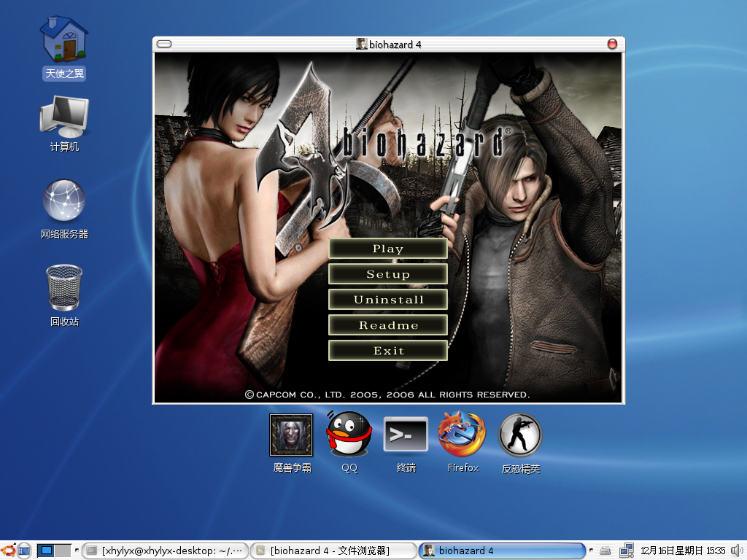The height and width of the screenshot is (560, 747).
Task: Open the Readme from the launcher
Action: click(388, 325)
